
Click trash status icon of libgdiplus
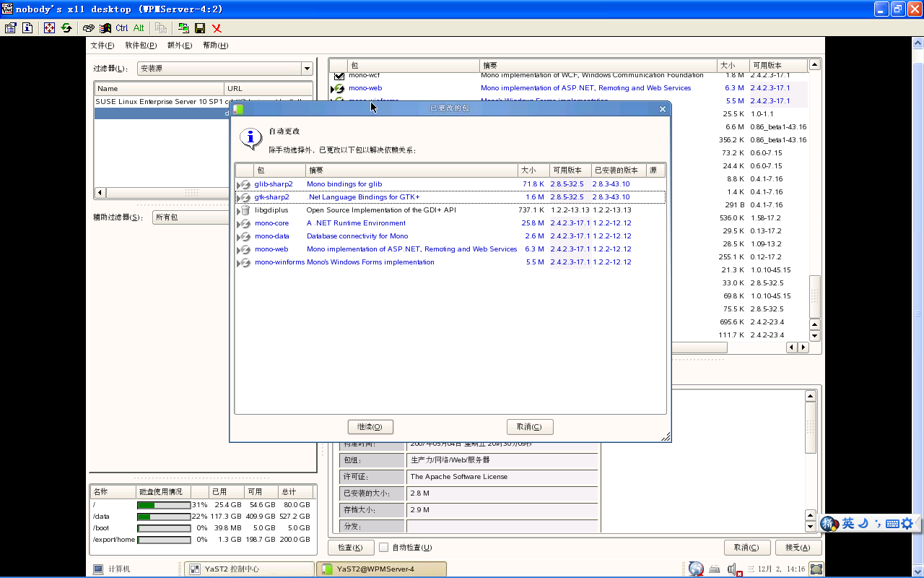[245, 210]
